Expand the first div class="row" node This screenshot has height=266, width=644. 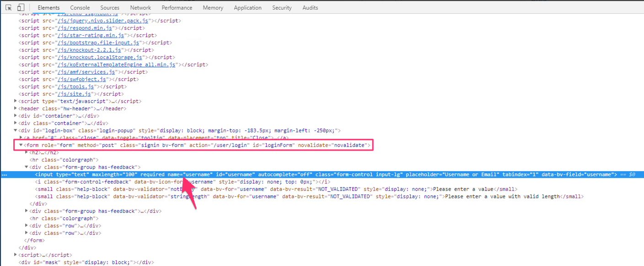(27, 226)
